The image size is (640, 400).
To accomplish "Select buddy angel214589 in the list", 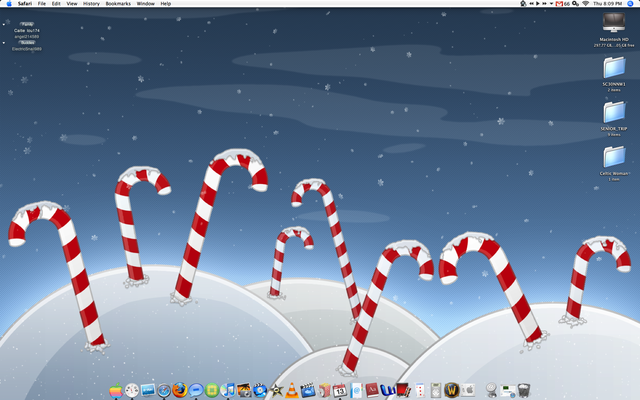I will [27, 36].
